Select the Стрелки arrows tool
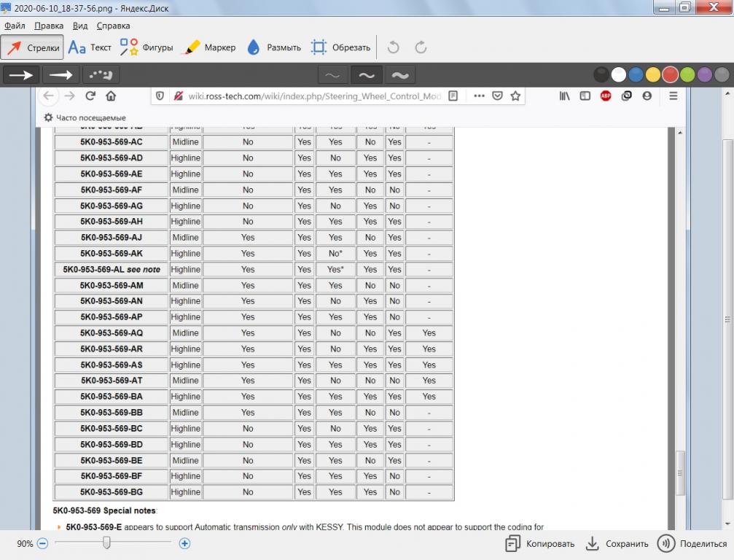Viewport: 734px width, 560px height. click(x=32, y=47)
